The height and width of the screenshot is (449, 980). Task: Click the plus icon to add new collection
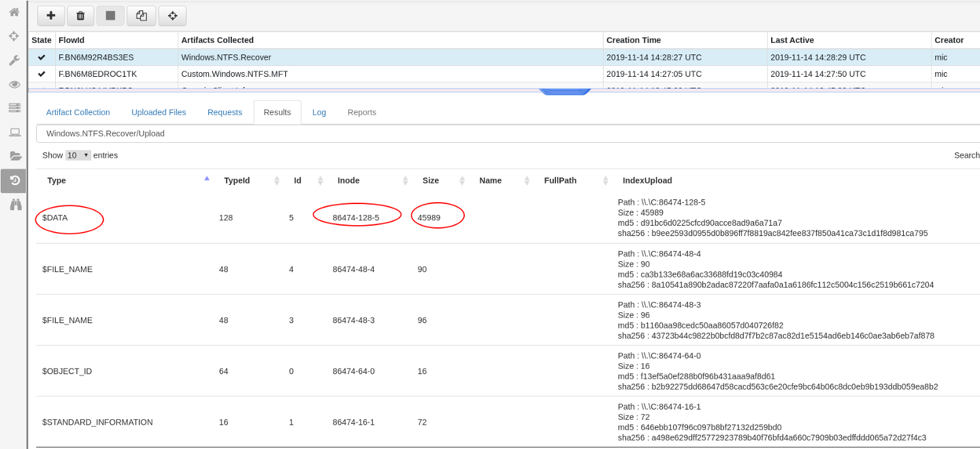pos(51,16)
